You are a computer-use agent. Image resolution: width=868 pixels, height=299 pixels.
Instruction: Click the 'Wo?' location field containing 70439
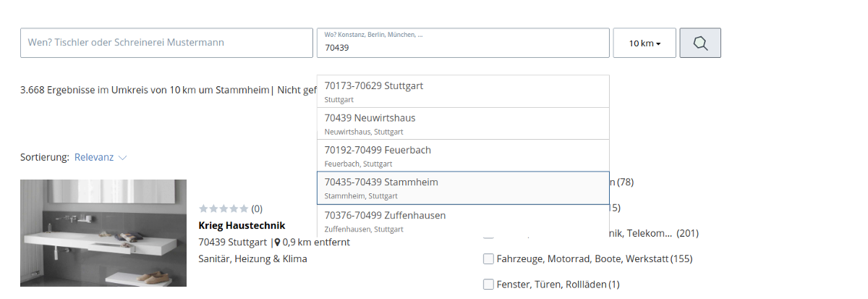tap(463, 48)
